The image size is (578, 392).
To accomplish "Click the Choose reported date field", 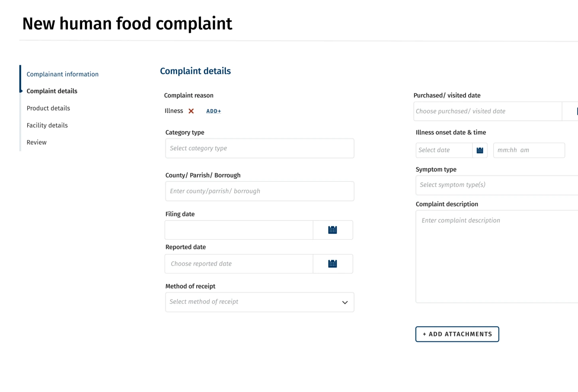I will coord(239,264).
